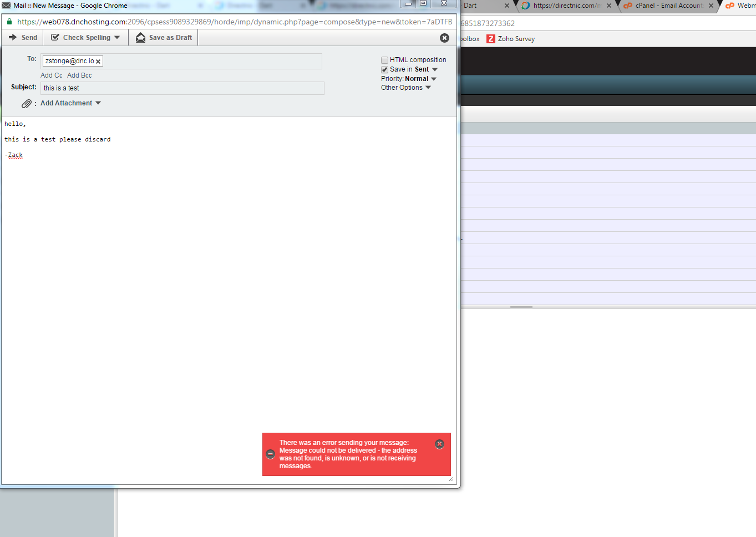This screenshot has width=756, height=537.
Task: Open the Add Attachment dropdown
Action: 98,103
